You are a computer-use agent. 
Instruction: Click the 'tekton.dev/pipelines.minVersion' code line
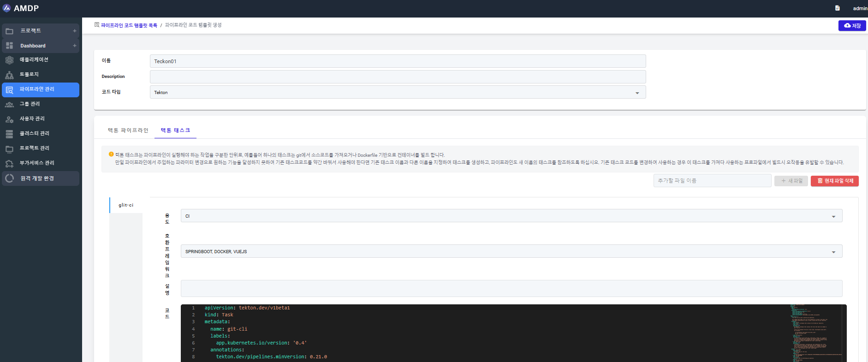272,357
